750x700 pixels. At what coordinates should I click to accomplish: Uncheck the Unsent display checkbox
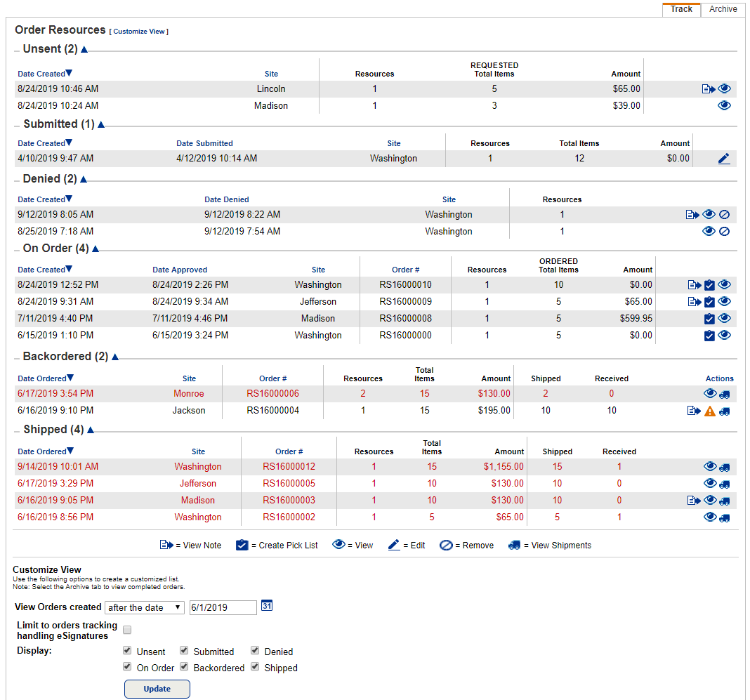pyautogui.click(x=127, y=651)
